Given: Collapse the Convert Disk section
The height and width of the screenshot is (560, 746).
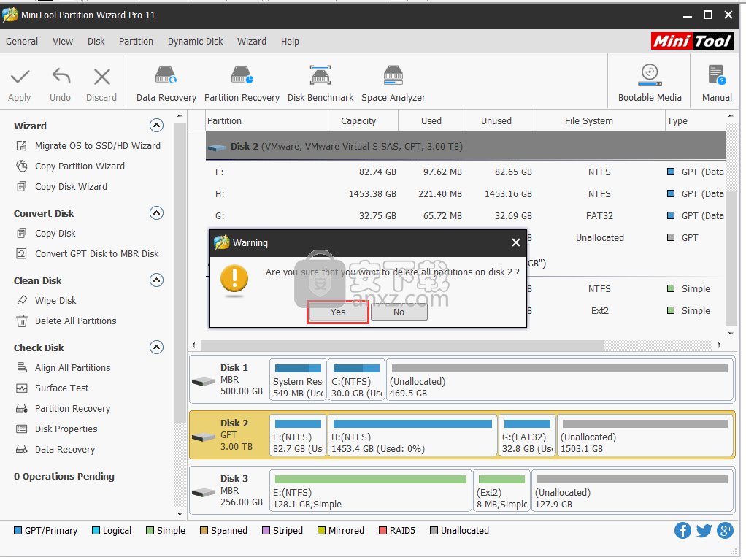Looking at the screenshot, I should [x=156, y=212].
